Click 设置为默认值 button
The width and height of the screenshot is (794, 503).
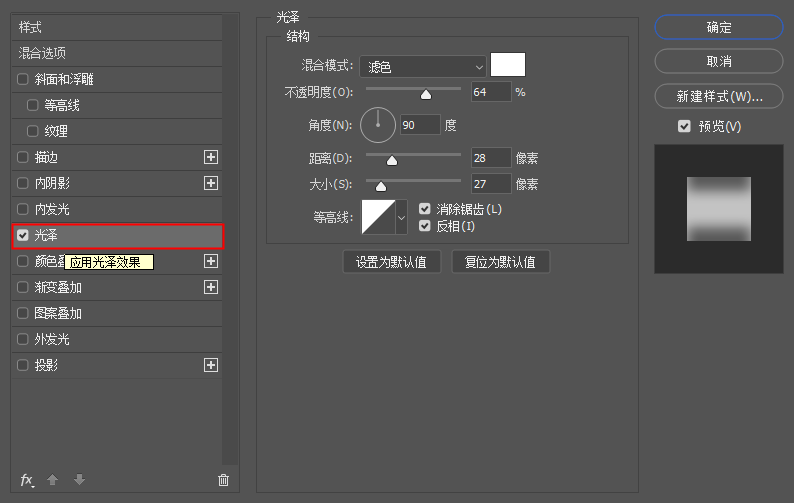tap(391, 262)
